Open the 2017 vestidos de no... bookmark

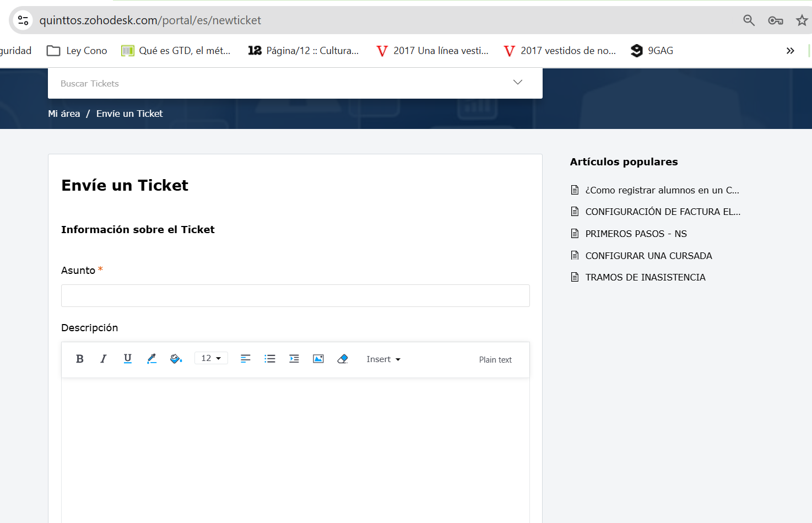tap(560, 51)
